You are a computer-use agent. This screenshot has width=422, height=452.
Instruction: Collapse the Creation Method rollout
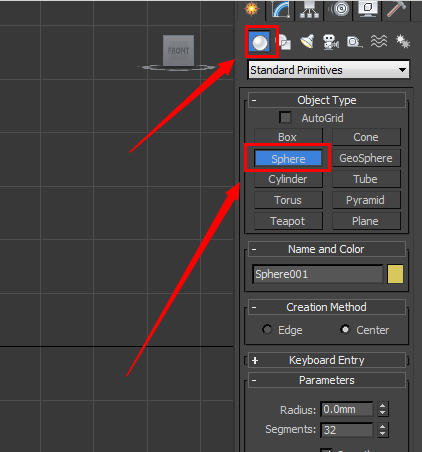pyautogui.click(x=327, y=307)
